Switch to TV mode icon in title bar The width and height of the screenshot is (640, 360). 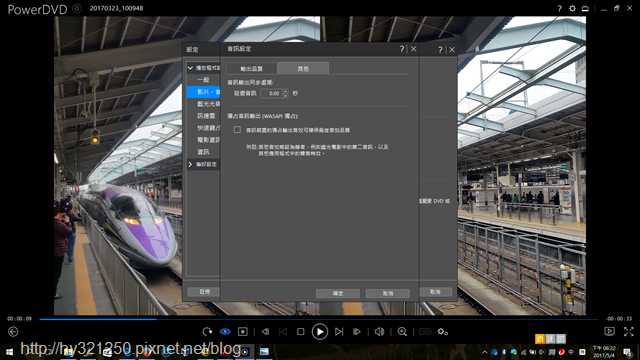[585, 8]
